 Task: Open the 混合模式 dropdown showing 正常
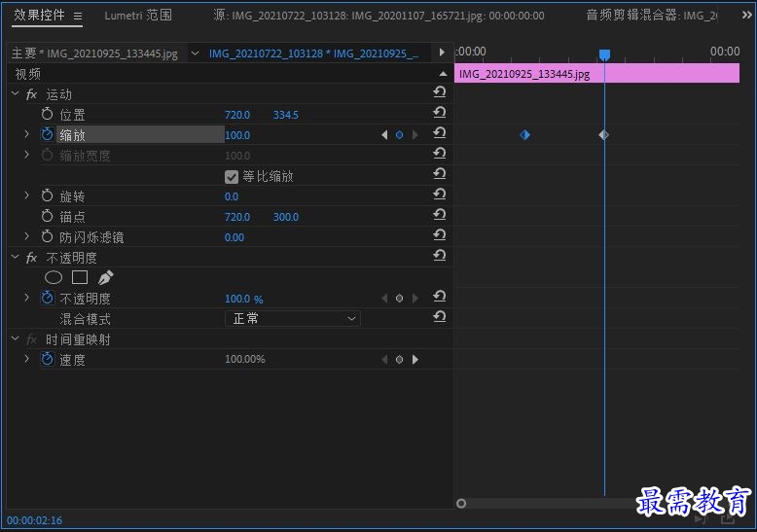point(293,319)
